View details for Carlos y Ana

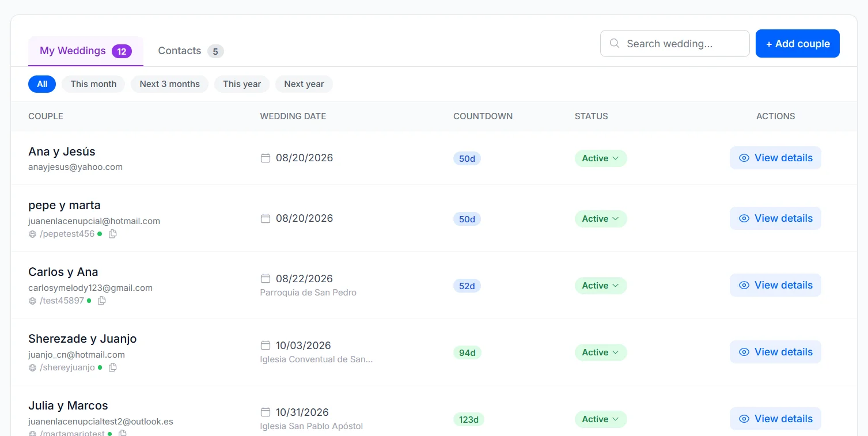(x=775, y=285)
